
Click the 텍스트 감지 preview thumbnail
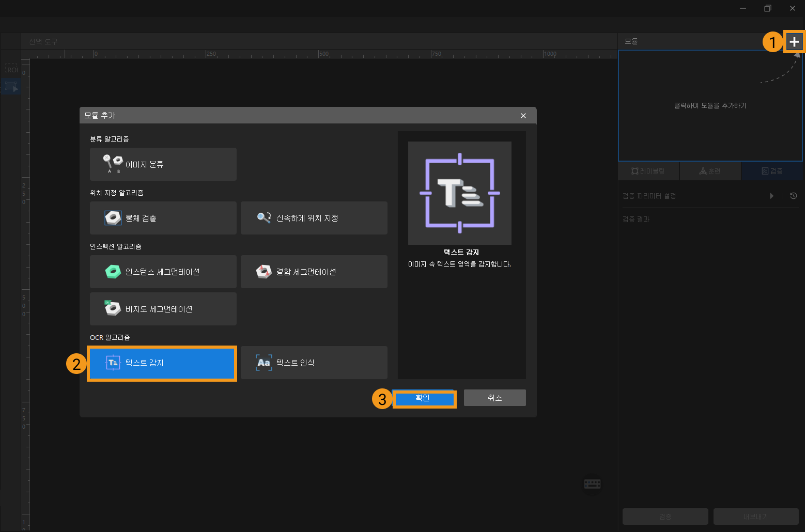[x=459, y=193]
